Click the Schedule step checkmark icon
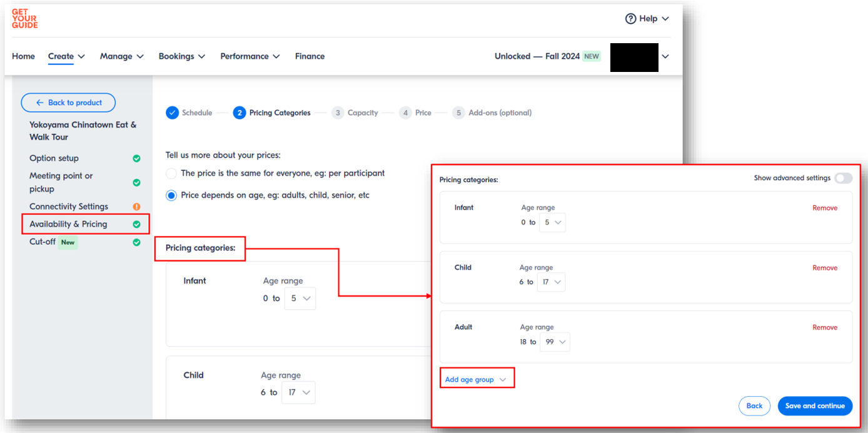Viewport: 868px width, 433px height. tap(172, 113)
